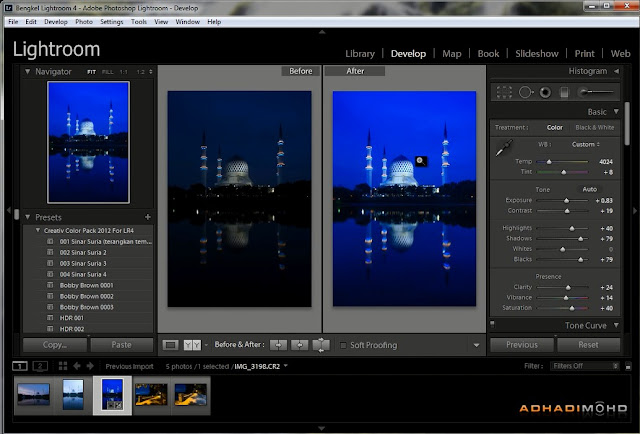640x434 pixels.
Task: Click the Navigator preview image
Action: tap(88, 142)
